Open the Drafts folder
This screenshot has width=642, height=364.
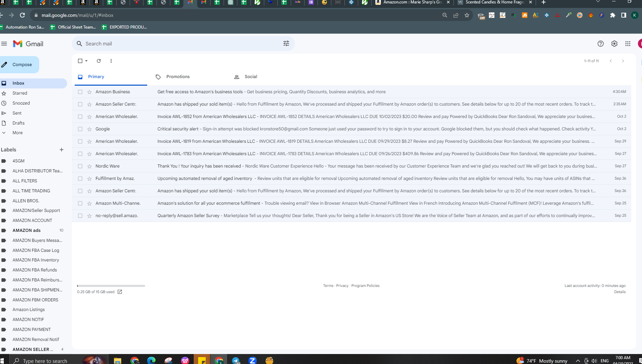pos(19,123)
